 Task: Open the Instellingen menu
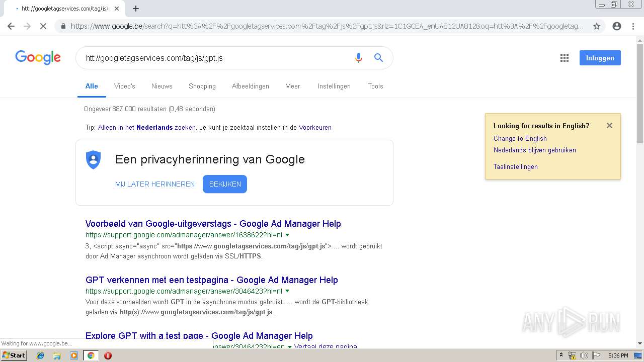coord(334,86)
